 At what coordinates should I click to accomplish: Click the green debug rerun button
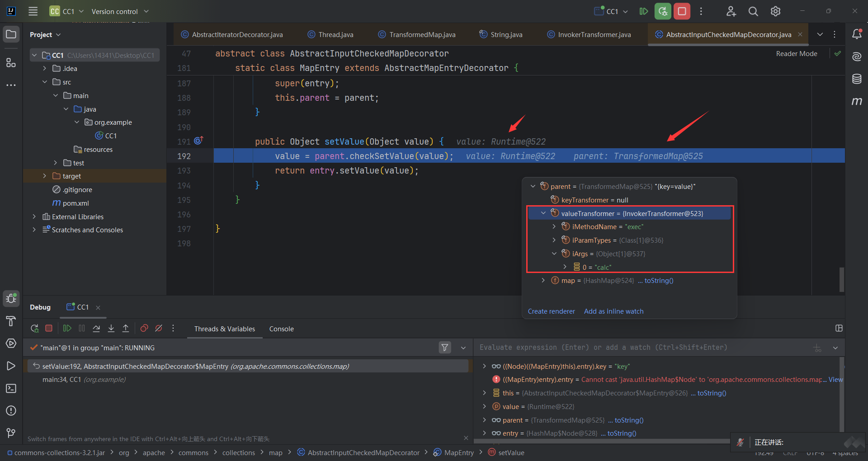663,11
